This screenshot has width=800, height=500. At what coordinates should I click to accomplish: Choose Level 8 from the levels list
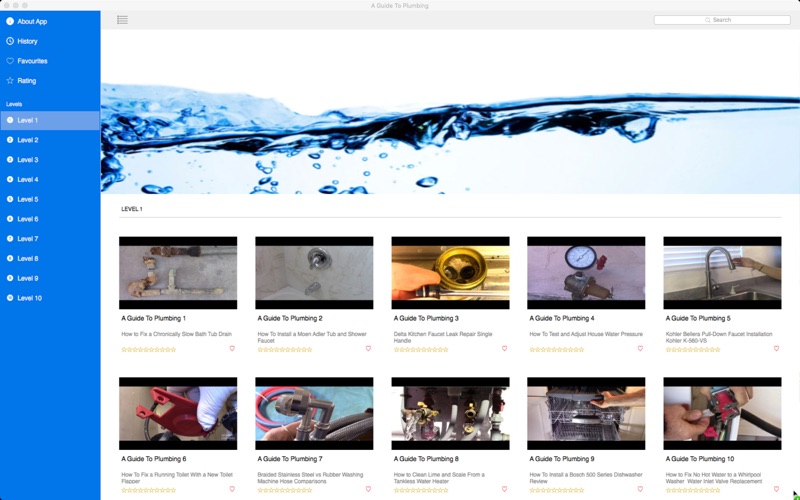(x=50, y=258)
